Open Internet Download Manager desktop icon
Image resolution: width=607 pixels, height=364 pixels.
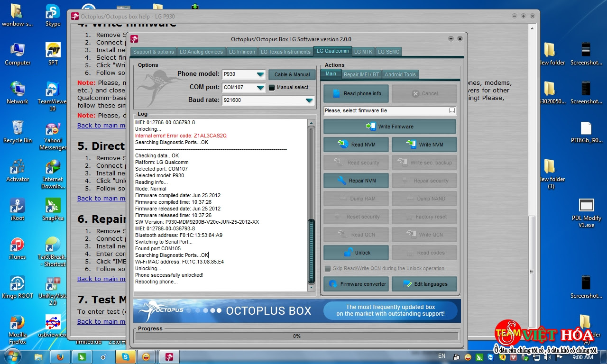point(53,174)
